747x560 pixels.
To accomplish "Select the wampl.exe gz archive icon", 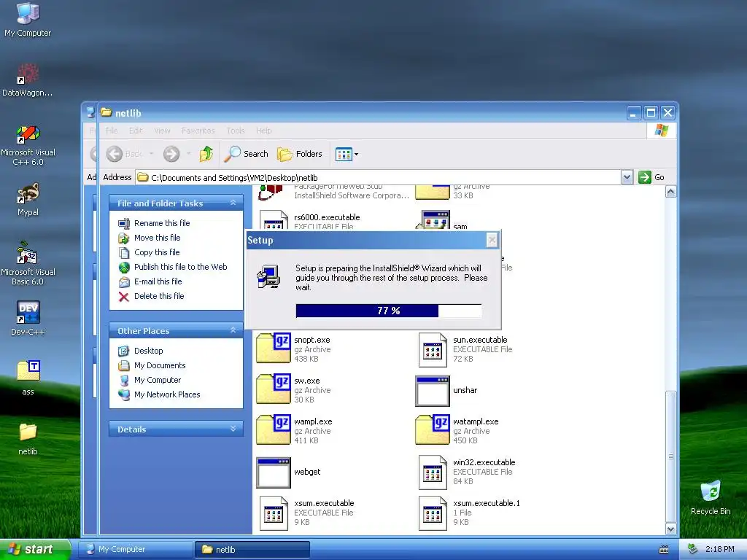I will pos(274,430).
